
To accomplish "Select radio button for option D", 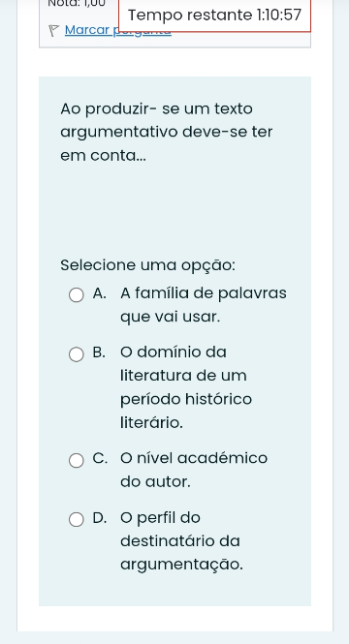I will point(76,519).
